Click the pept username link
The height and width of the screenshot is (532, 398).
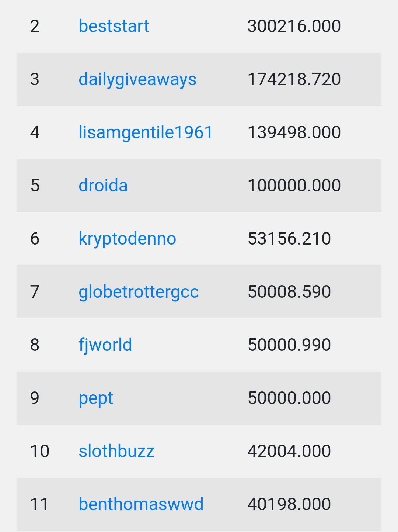click(x=96, y=398)
